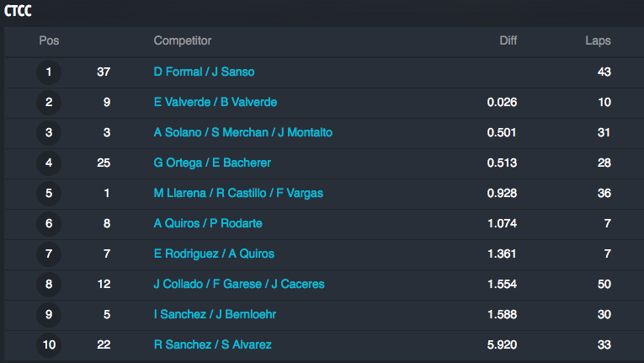Sort by the Pos column header

pyautogui.click(x=49, y=40)
